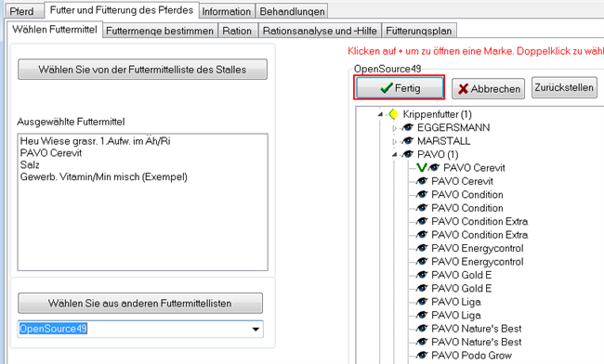Select Heu Wiese grasr. 1.Aufw. list entry
This screenshot has width=604, height=364.
[95, 141]
